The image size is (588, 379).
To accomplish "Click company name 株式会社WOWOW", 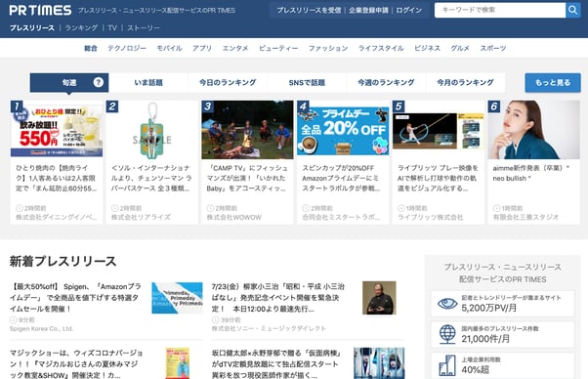I will pos(234,217).
